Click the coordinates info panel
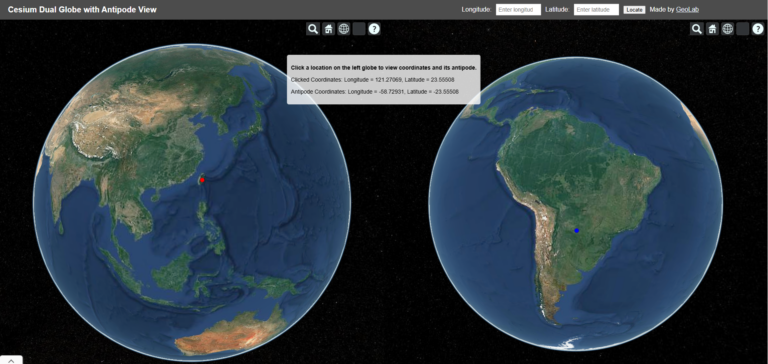 click(384, 79)
